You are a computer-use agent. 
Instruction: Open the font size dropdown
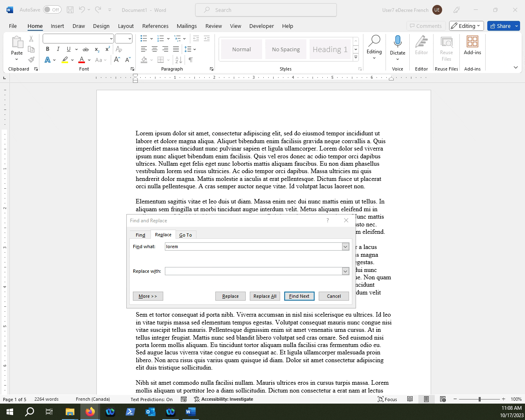pos(130,38)
